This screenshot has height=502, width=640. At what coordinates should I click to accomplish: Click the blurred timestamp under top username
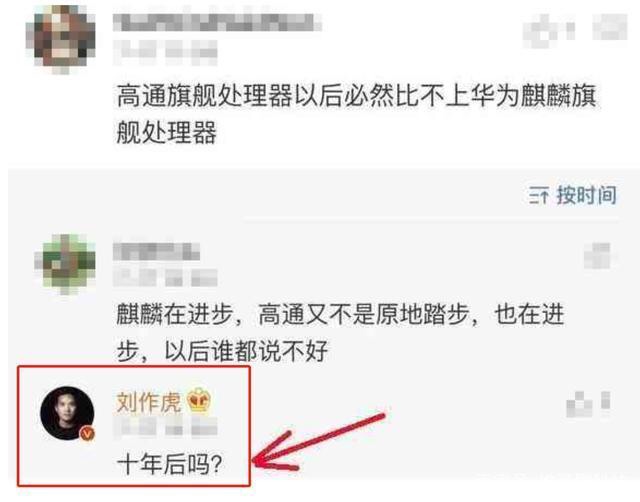[x=165, y=53]
